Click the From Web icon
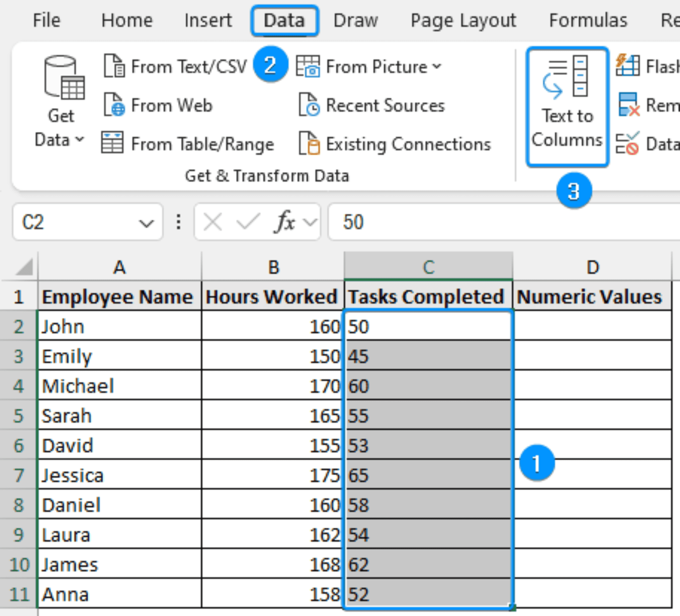The height and width of the screenshot is (616, 680). pos(114,105)
